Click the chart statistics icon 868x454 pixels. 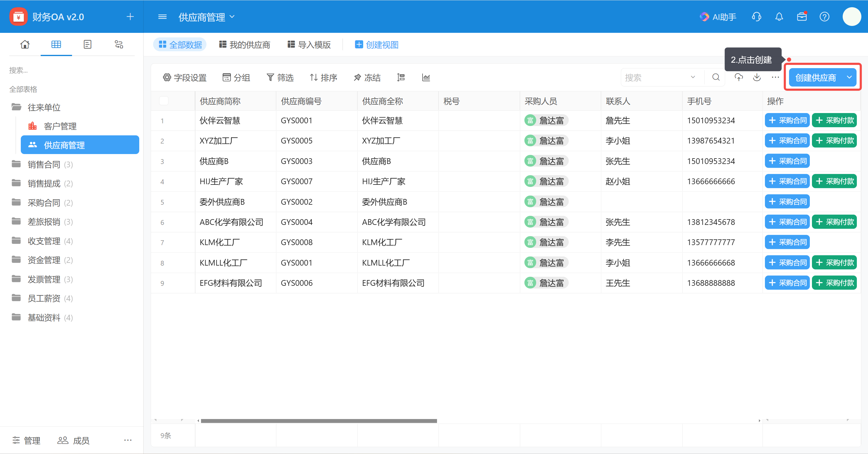426,77
